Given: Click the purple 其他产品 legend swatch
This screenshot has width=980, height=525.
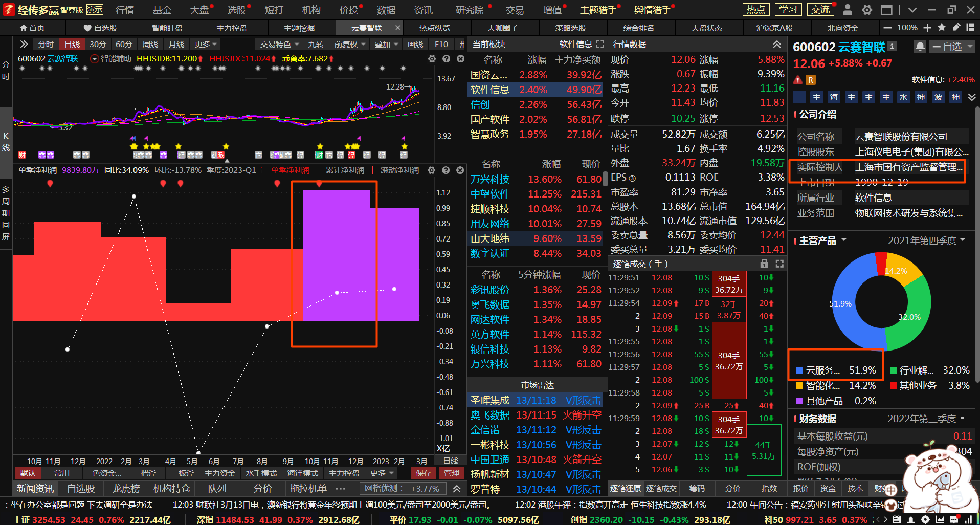Looking at the screenshot, I should tap(799, 401).
